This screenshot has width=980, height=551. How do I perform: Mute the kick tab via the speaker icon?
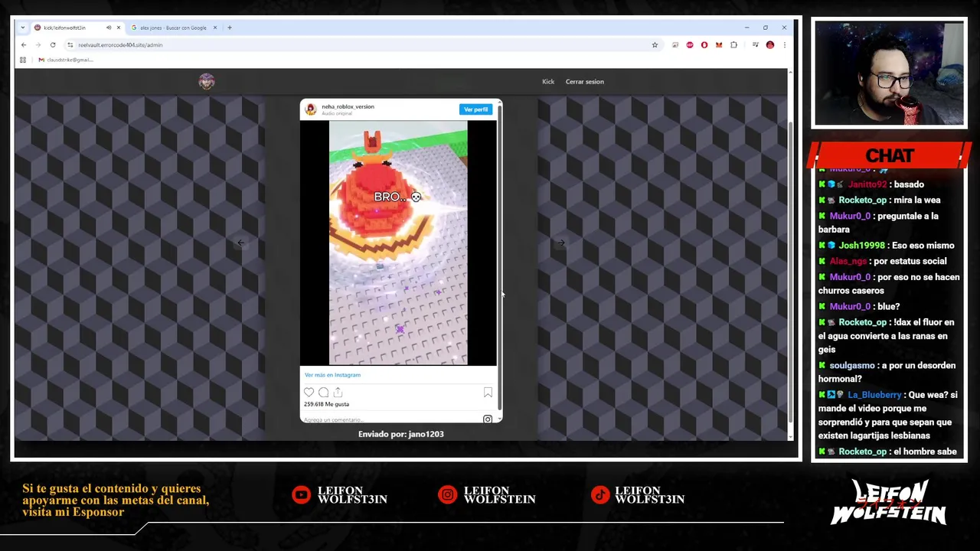pos(109,28)
